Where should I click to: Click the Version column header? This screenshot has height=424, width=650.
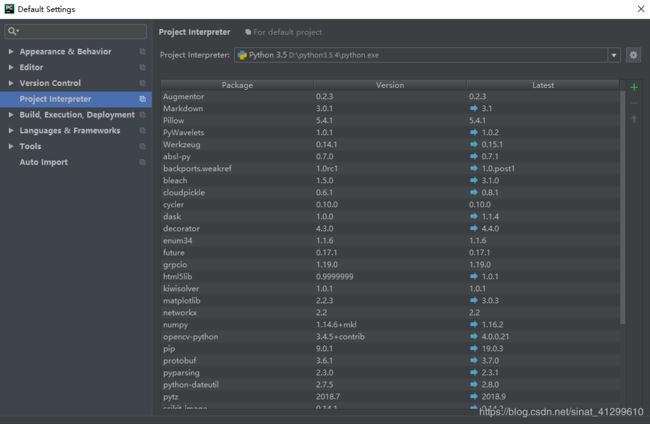390,85
